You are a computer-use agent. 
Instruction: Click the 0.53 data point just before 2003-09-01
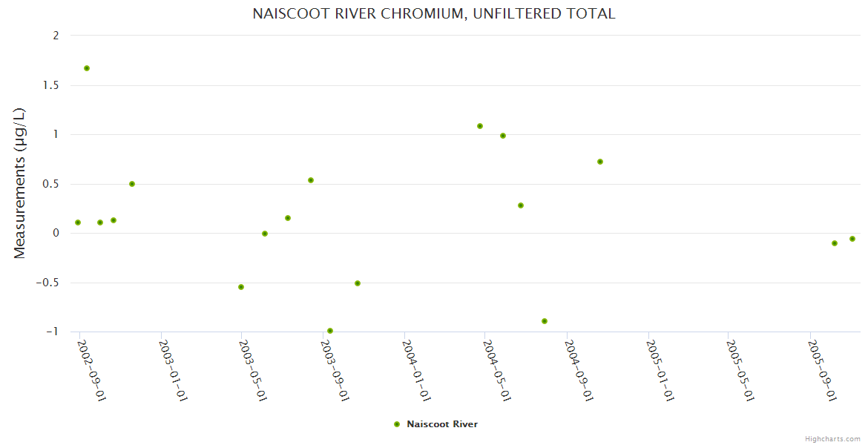tap(311, 180)
